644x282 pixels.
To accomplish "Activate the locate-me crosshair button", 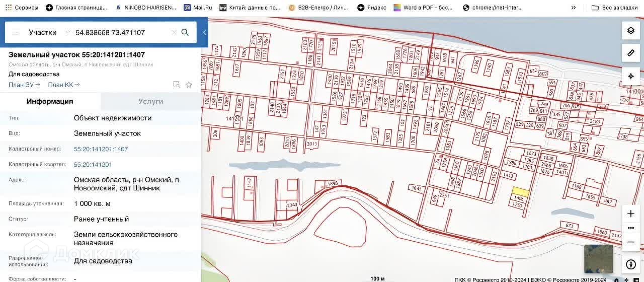I will (x=630, y=76).
